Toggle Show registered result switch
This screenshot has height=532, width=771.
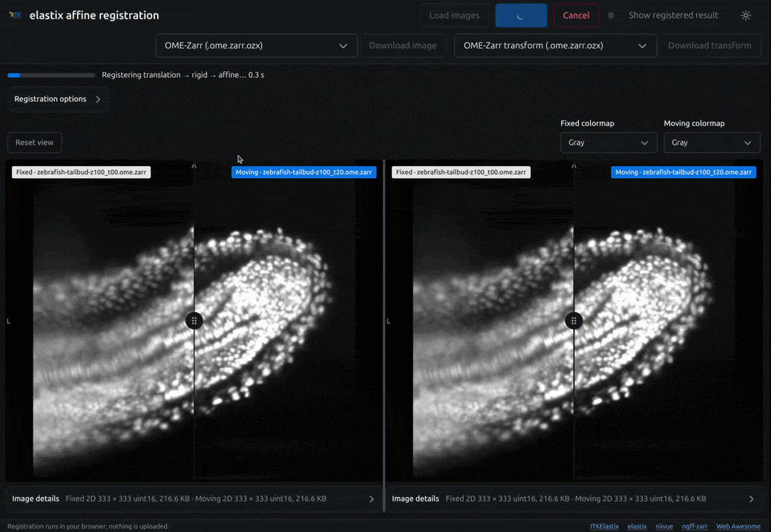click(614, 16)
